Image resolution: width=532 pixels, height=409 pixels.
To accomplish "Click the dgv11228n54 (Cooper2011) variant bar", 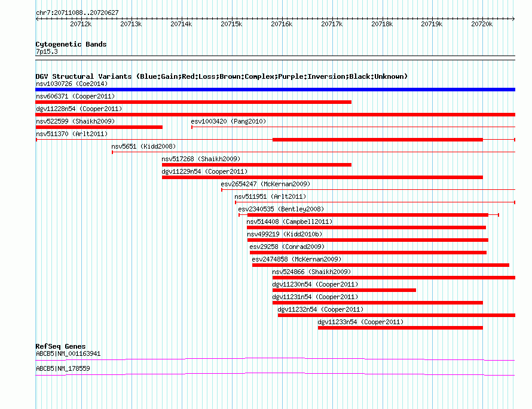I will (x=275, y=115).
